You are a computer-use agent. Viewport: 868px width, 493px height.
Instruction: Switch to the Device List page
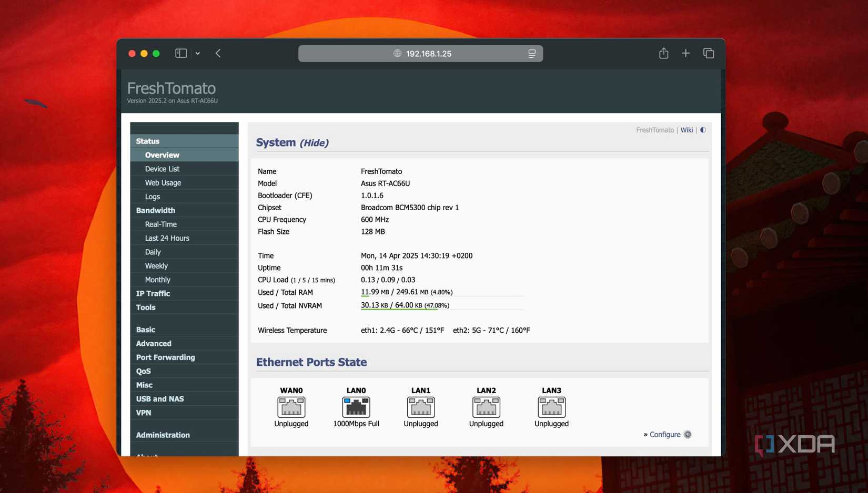pyautogui.click(x=162, y=169)
